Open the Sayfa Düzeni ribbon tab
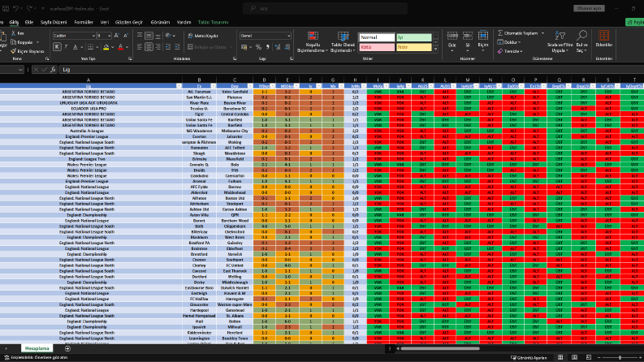Image resolution: width=644 pixels, height=362 pixels. (54, 22)
